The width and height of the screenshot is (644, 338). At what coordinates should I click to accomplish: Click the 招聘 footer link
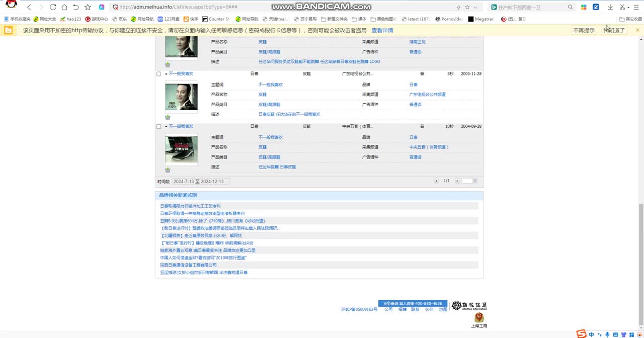click(x=403, y=310)
